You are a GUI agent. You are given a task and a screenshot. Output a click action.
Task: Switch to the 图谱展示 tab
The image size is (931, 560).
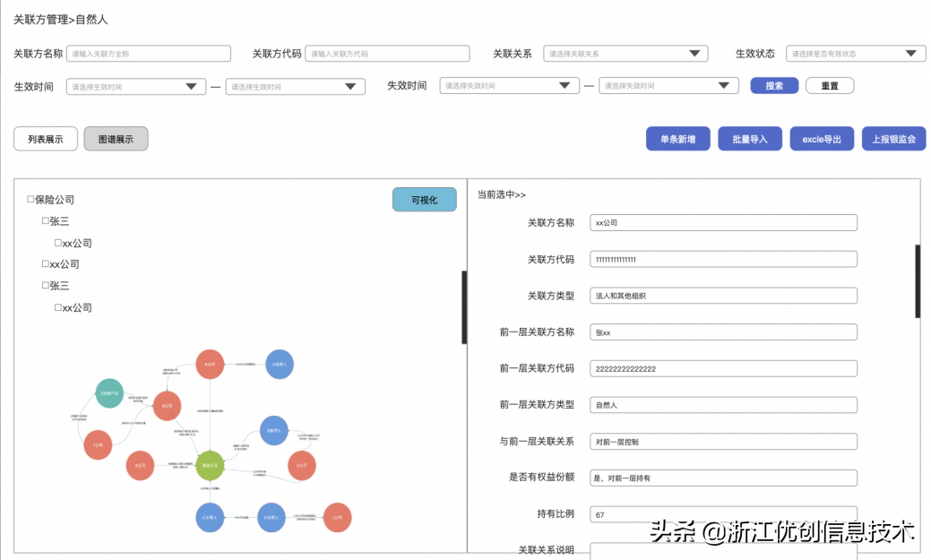116,138
